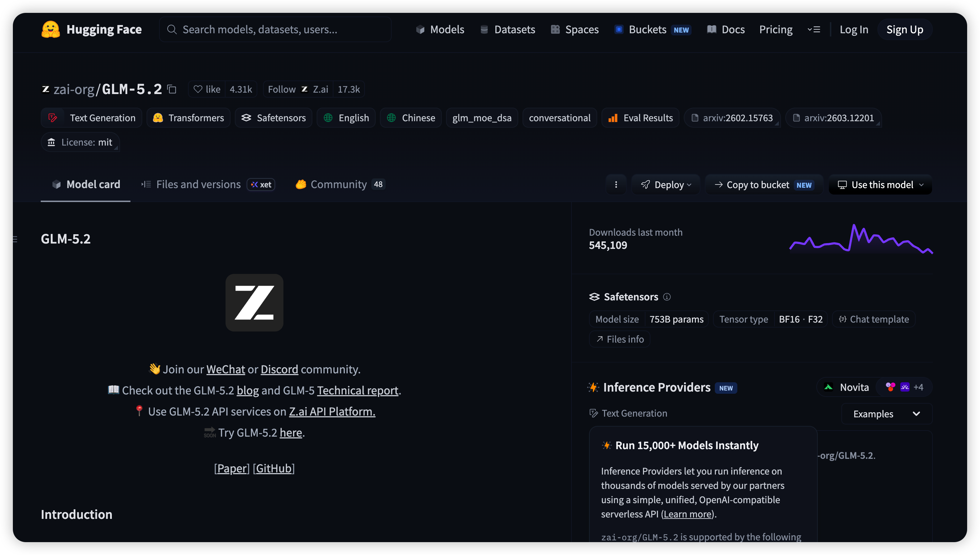The height and width of the screenshot is (555, 980).
Task: Expand the Use this model dropdown
Action: [x=880, y=185]
